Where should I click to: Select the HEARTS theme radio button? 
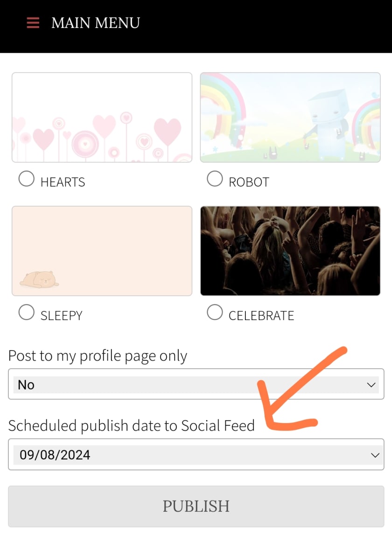(x=26, y=179)
